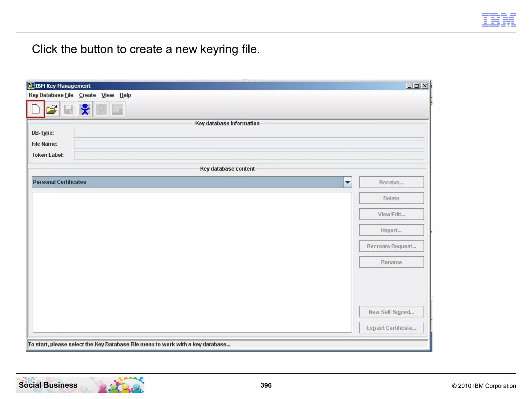Click the View/Edit... button
532x399 pixels.
click(391, 214)
